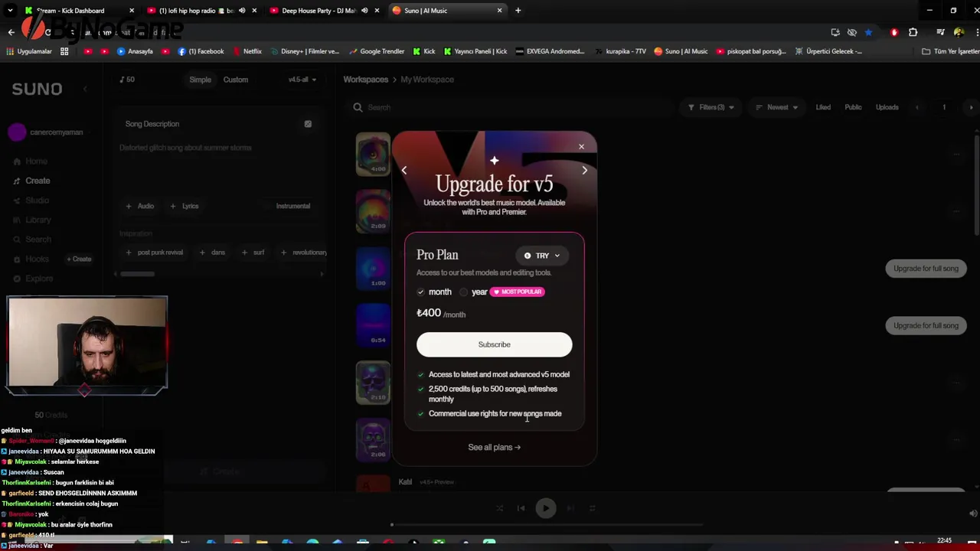Viewport: 980px width, 551px height.
Task: Click the player volume icon
Action: pos(972,514)
